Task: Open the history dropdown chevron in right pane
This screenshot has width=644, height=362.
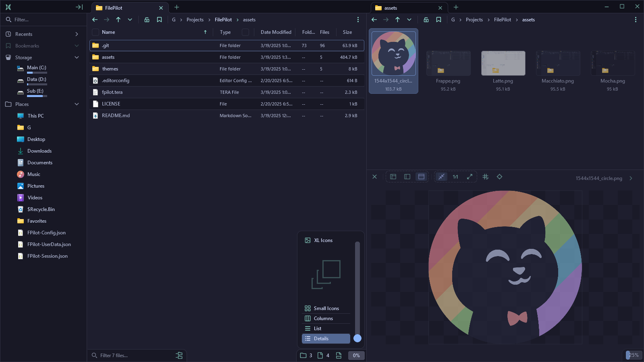Action: pos(409,20)
